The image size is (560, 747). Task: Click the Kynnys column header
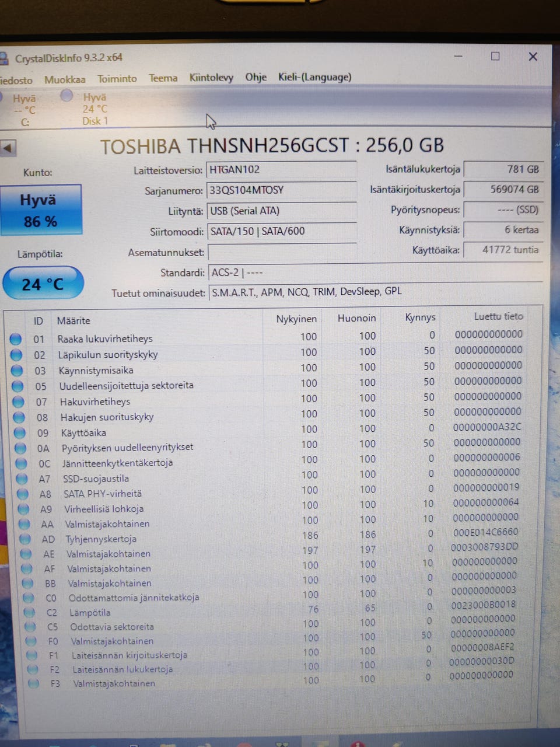(420, 317)
